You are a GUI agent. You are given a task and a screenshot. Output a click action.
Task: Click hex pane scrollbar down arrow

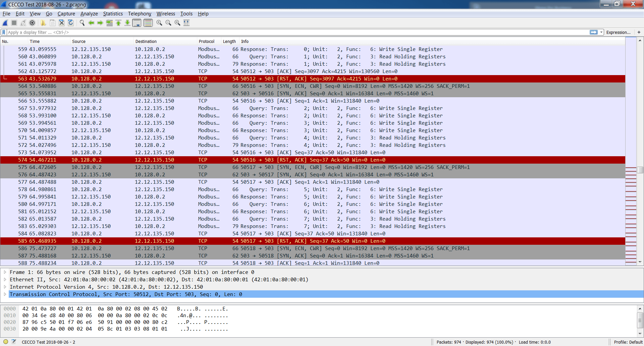pos(640,334)
